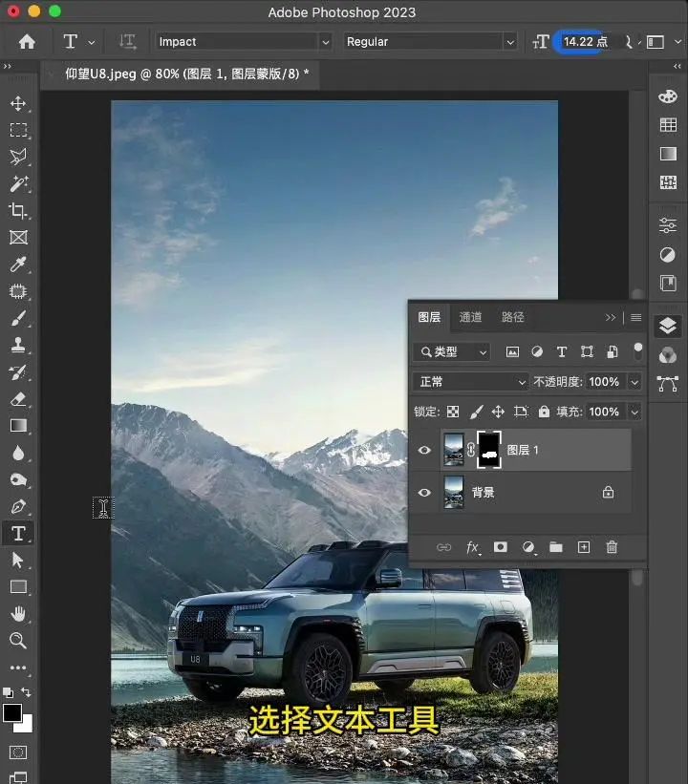This screenshot has width=688, height=784.
Task: Create a new layer plus button
Action: click(x=584, y=547)
